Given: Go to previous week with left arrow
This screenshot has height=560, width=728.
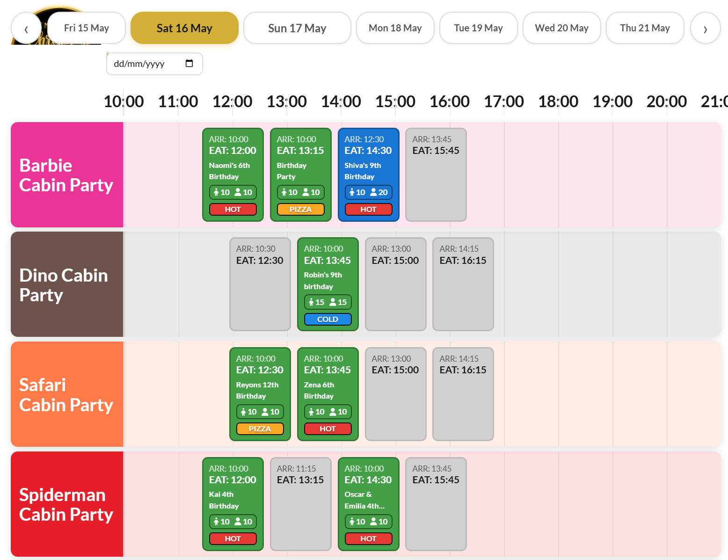Looking at the screenshot, I should (x=26, y=28).
